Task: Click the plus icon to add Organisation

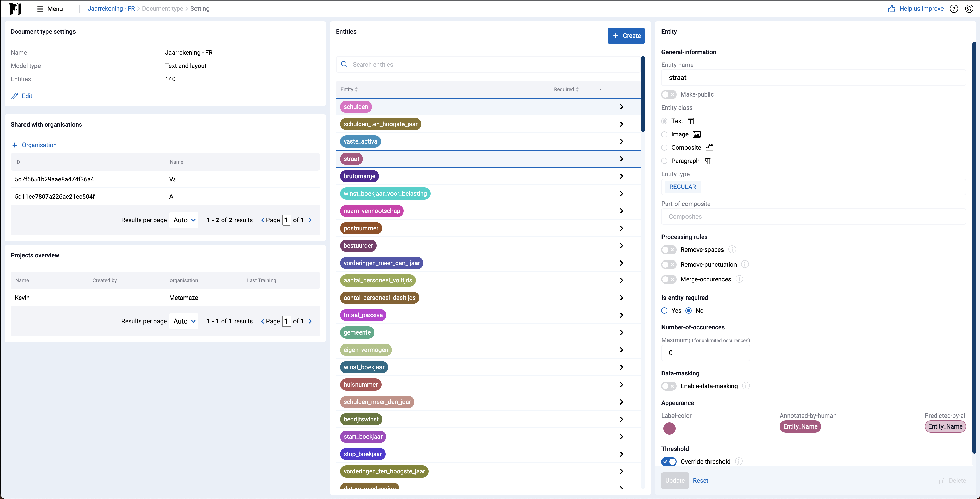Action: (x=15, y=145)
